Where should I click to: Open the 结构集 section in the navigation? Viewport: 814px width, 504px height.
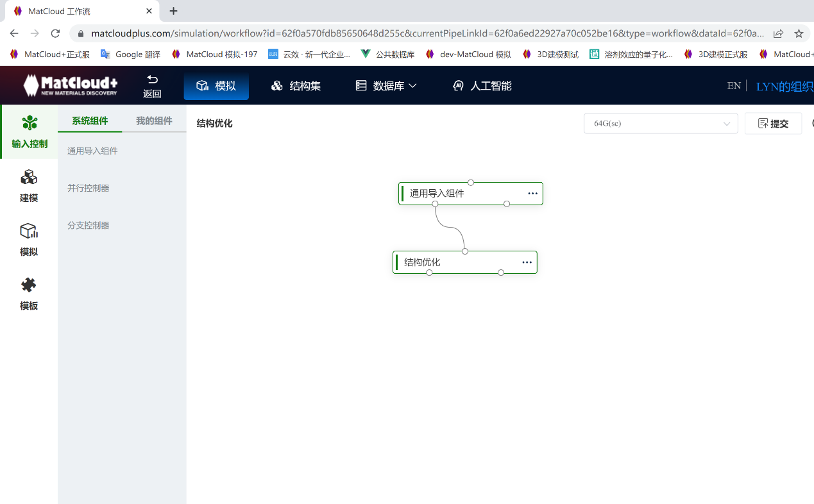[x=295, y=85]
